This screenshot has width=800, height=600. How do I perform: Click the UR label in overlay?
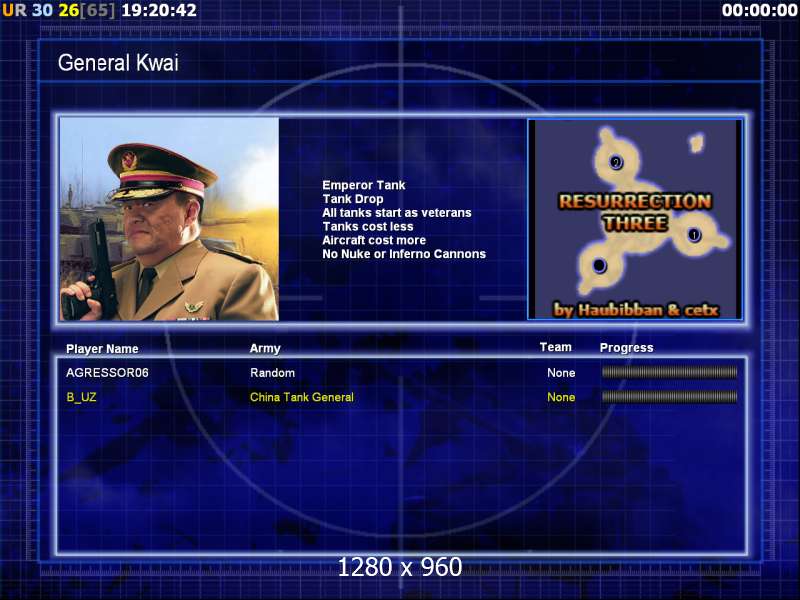point(14,10)
